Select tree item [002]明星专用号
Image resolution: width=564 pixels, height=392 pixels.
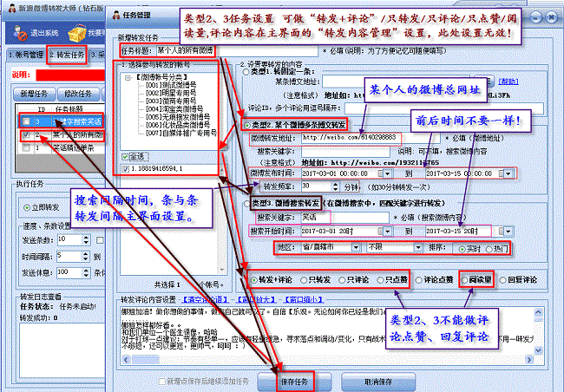(171, 93)
